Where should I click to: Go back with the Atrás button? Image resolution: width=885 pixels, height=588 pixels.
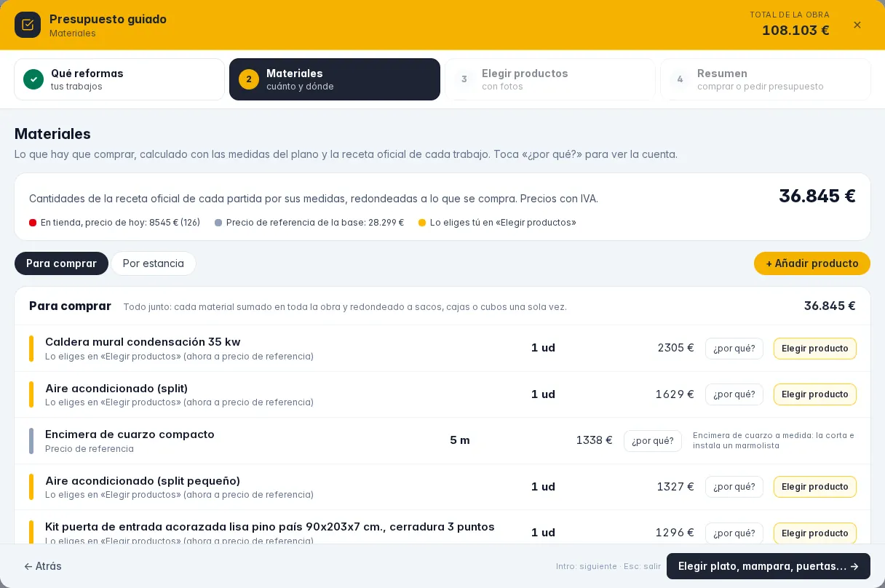pyautogui.click(x=43, y=566)
